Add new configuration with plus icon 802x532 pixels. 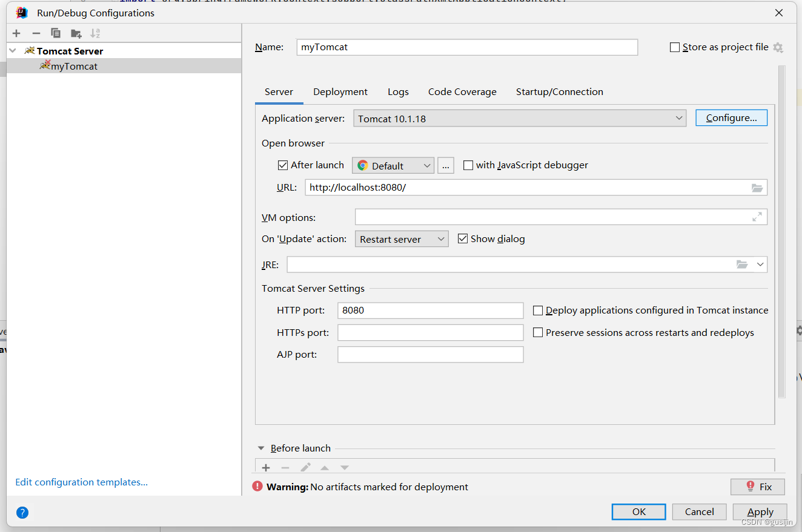16,33
